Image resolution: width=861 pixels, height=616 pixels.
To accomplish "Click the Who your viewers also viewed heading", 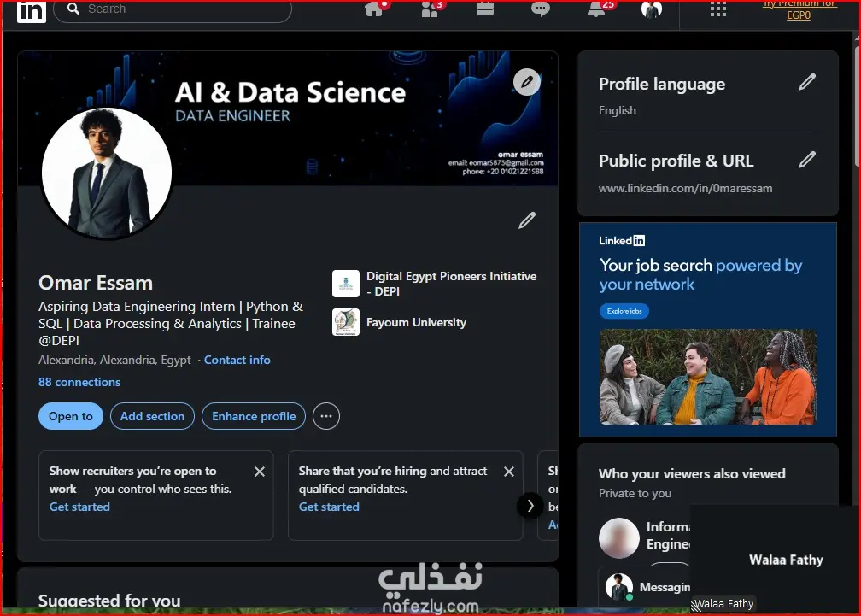I will point(692,474).
